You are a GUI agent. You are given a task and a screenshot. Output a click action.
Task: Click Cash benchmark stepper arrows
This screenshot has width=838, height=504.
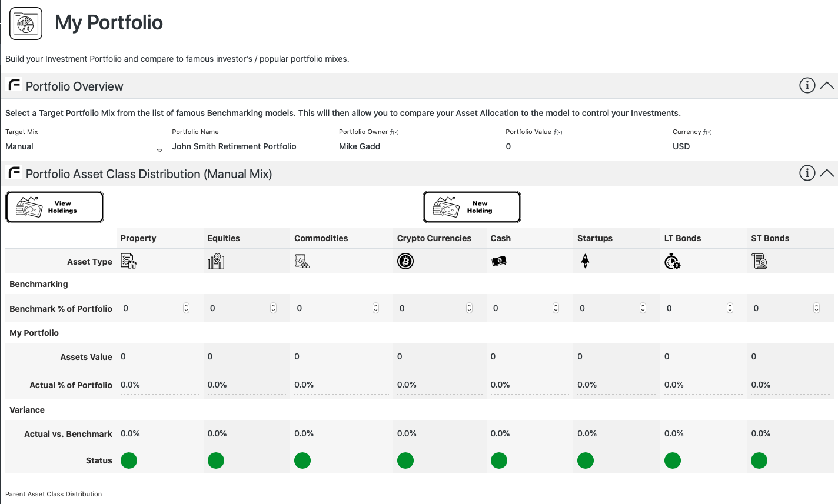coord(556,308)
